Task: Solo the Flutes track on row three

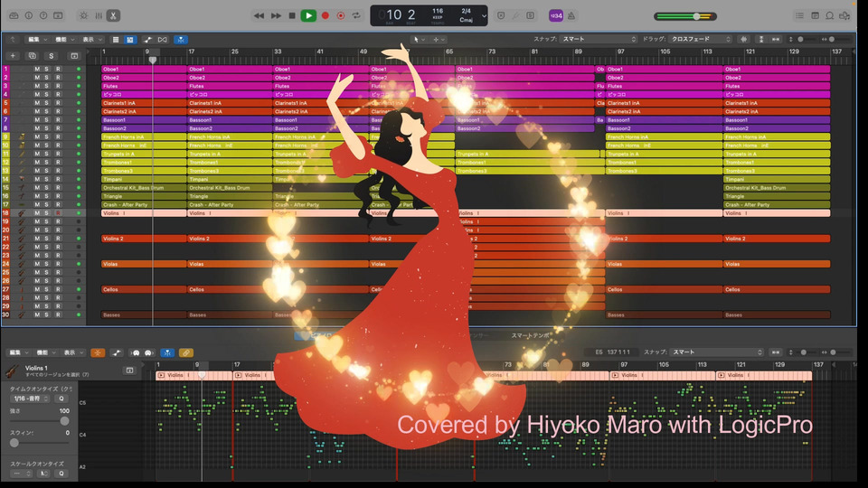Action: 47,86
